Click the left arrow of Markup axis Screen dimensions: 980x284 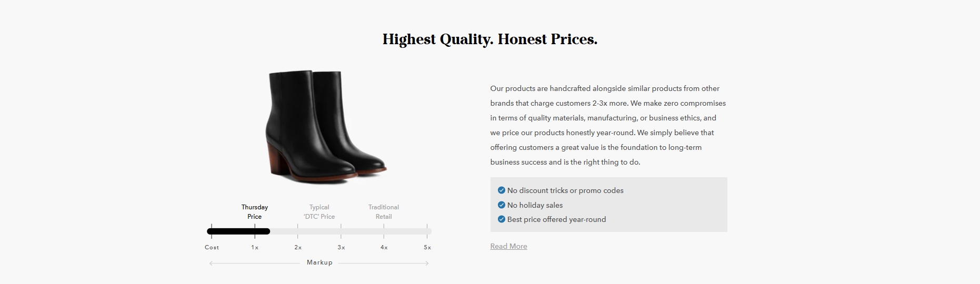[x=212, y=263]
